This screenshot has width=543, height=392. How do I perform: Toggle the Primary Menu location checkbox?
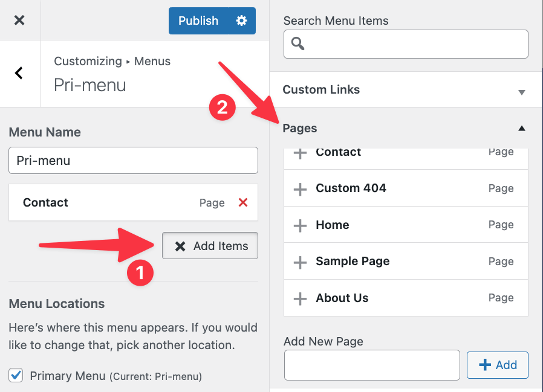pyautogui.click(x=15, y=375)
